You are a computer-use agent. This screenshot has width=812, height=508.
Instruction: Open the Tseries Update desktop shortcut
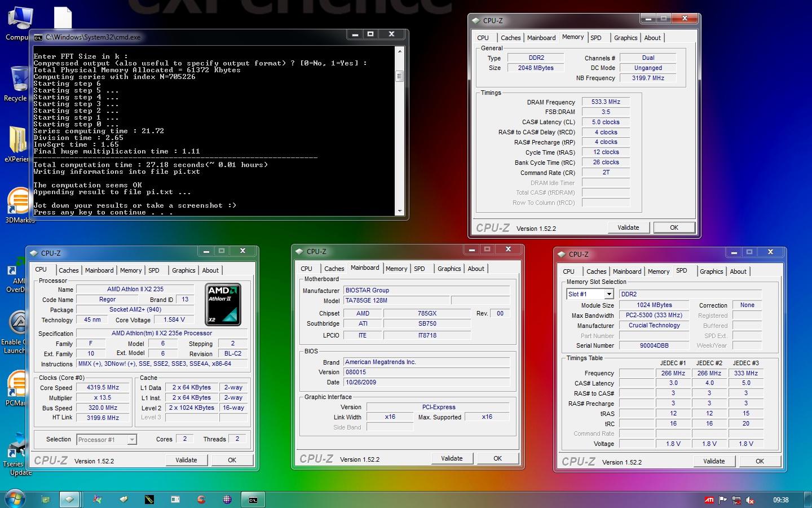[x=17, y=454]
